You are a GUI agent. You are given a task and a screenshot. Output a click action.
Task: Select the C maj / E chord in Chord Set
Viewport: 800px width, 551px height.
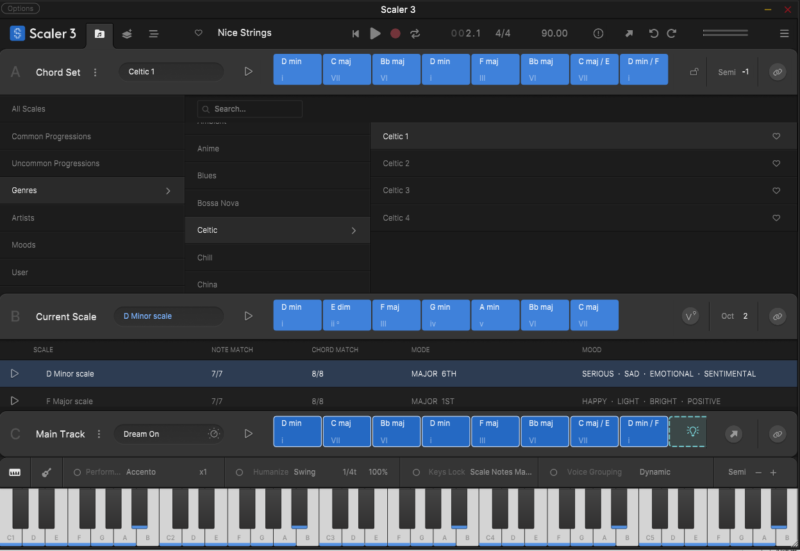click(594, 69)
